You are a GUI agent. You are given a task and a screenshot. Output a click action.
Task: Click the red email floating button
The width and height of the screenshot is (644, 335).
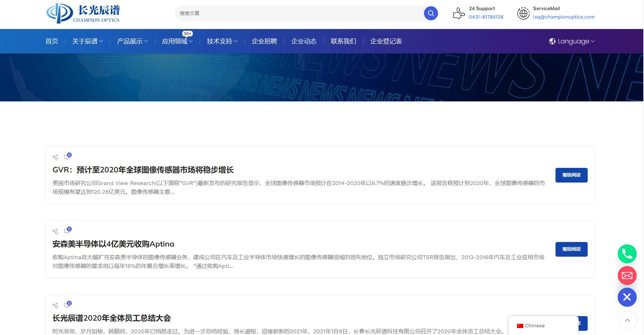click(627, 276)
